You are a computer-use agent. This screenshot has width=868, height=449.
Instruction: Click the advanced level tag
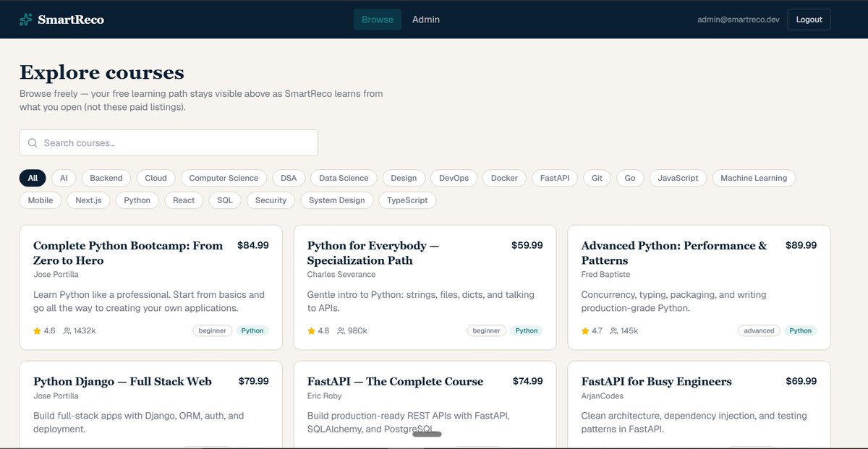(x=759, y=331)
